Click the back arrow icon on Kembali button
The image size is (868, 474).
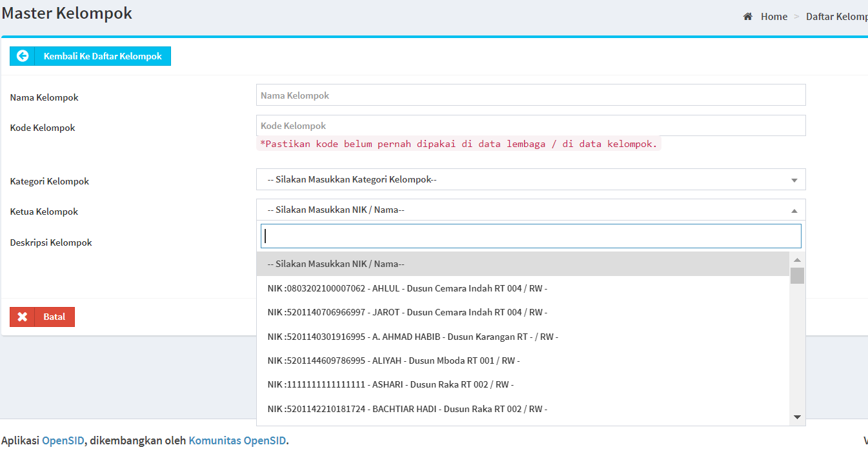point(22,56)
